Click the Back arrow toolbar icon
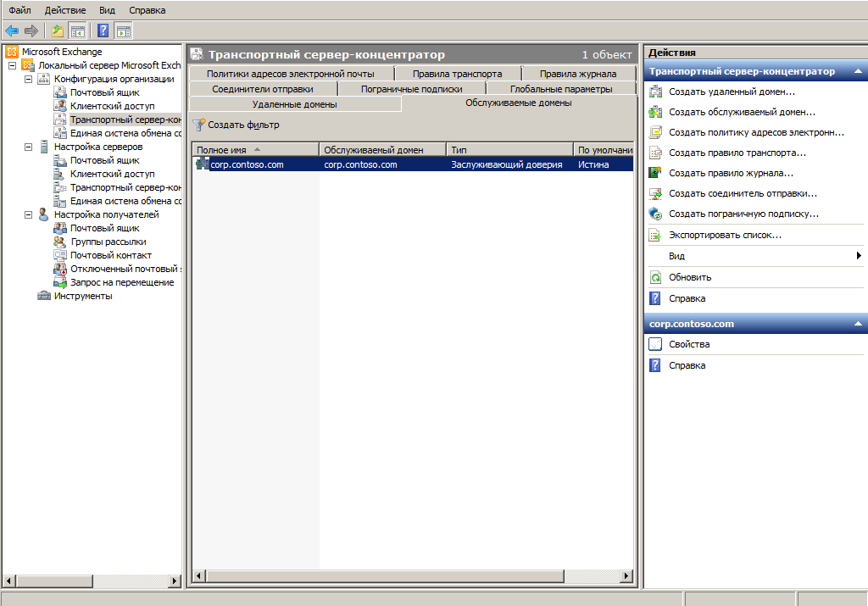This screenshot has height=606, width=868. (12, 31)
